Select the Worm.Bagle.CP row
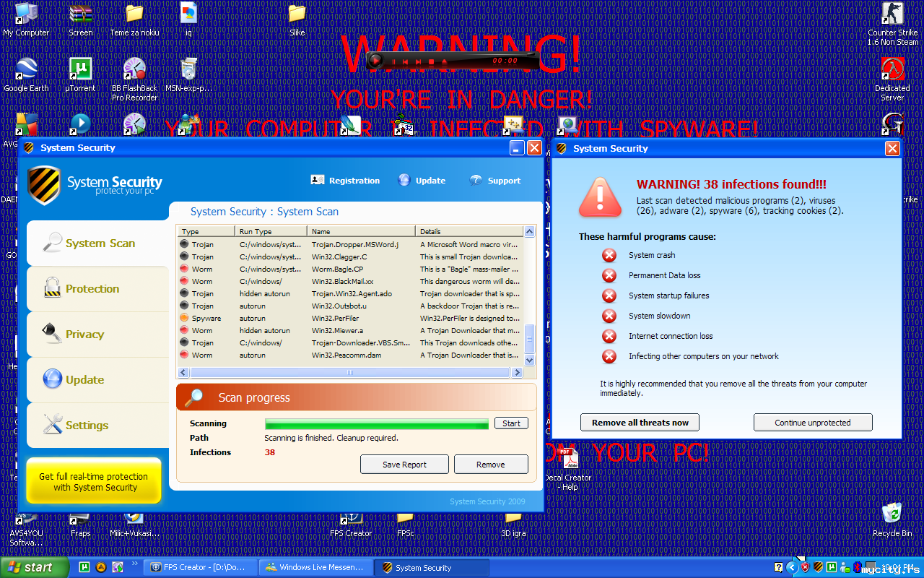The width and height of the screenshot is (924, 578). [x=351, y=269]
